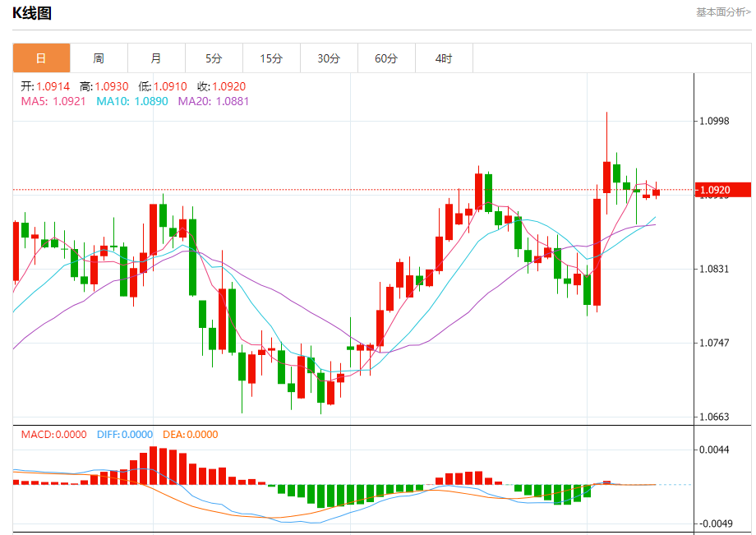
Task: Click the MACD value label
Action: tap(53, 434)
